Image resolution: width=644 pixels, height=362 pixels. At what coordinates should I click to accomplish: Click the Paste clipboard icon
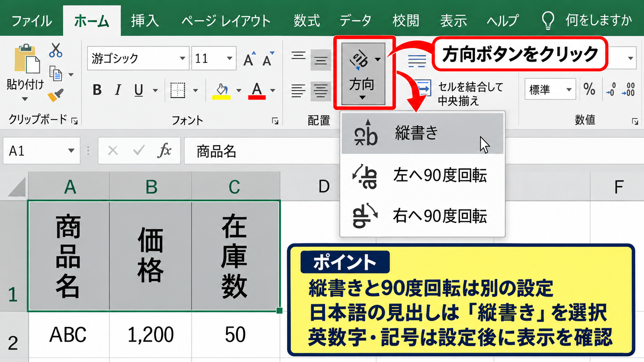tap(27, 58)
